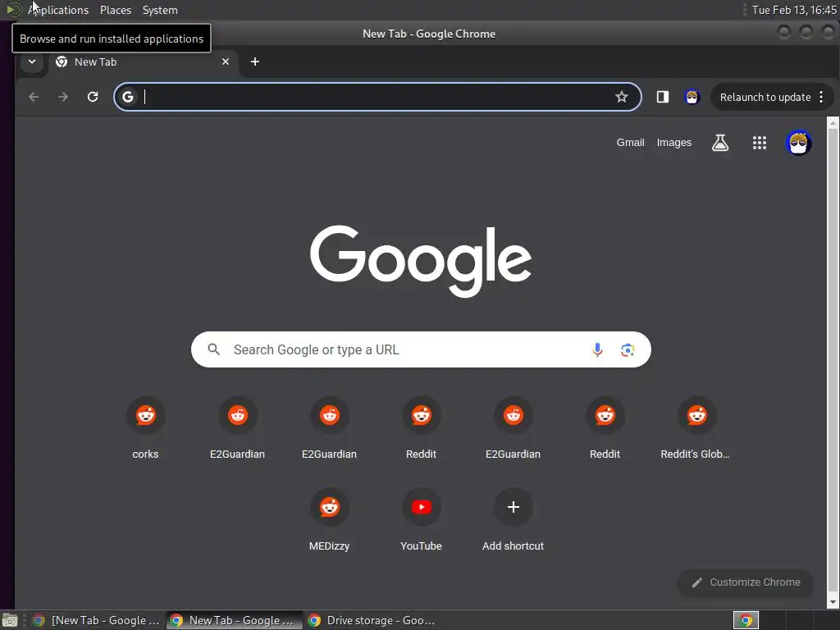Open the Images link
Screen dimensions: 840x630
674,143
